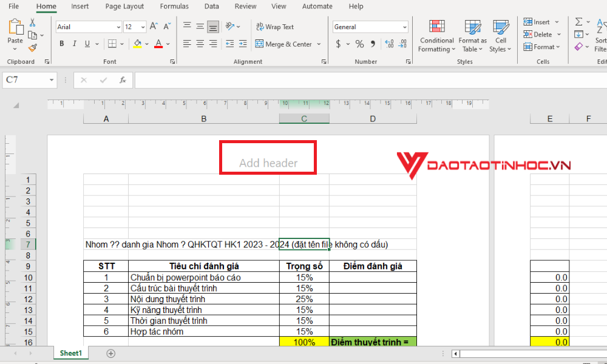Center text horizontally

point(200,44)
